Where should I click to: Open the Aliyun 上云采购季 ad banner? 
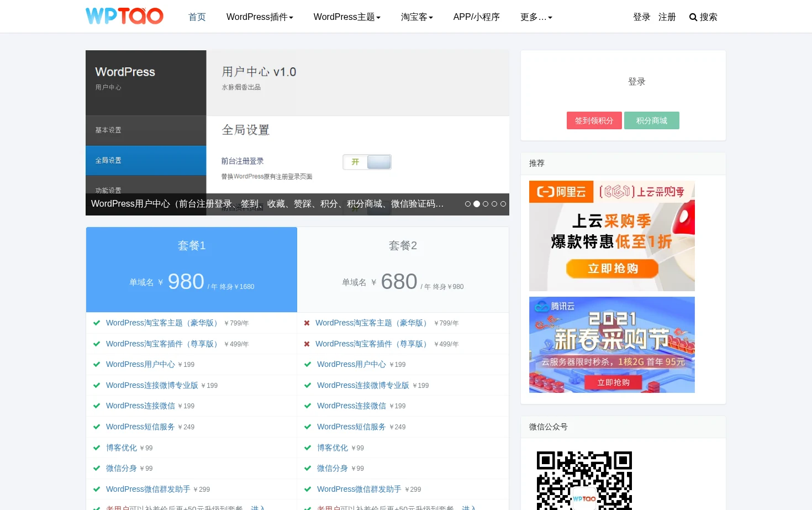pyautogui.click(x=612, y=236)
